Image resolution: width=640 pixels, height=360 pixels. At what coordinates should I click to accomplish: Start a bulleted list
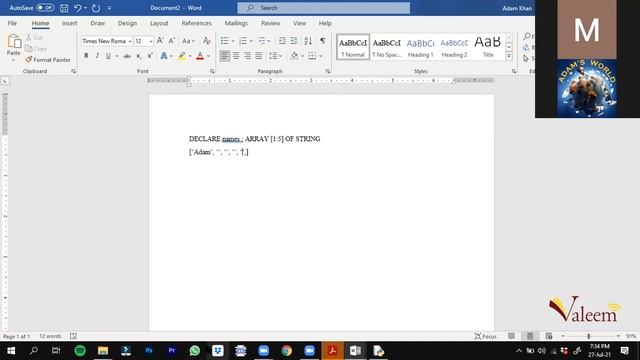coord(224,41)
